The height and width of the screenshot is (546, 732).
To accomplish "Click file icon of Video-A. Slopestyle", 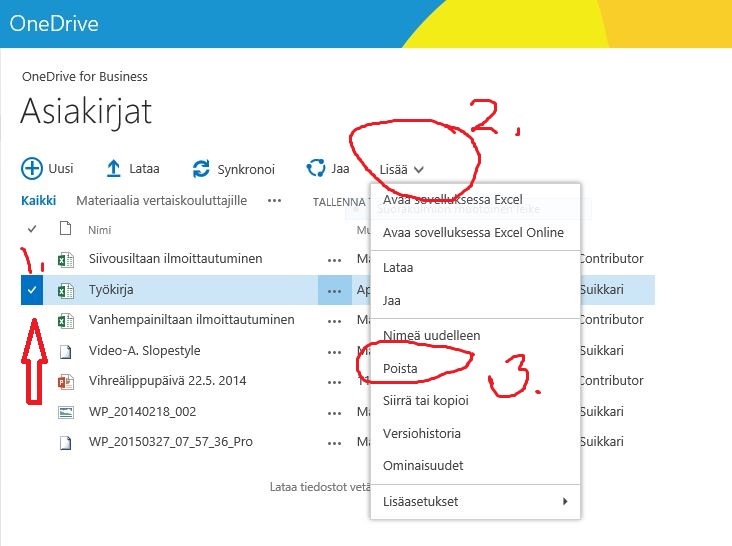I will pyautogui.click(x=66, y=351).
